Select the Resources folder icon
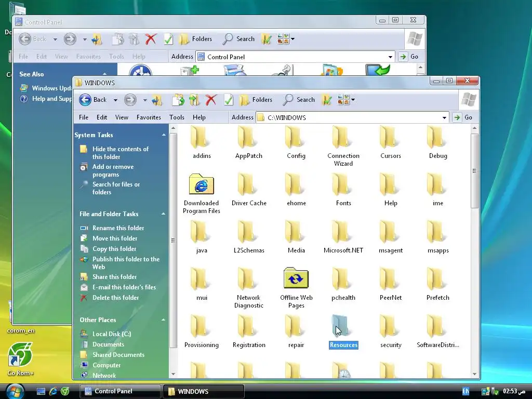This screenshot has height=399, width=532. pos(341,326)
